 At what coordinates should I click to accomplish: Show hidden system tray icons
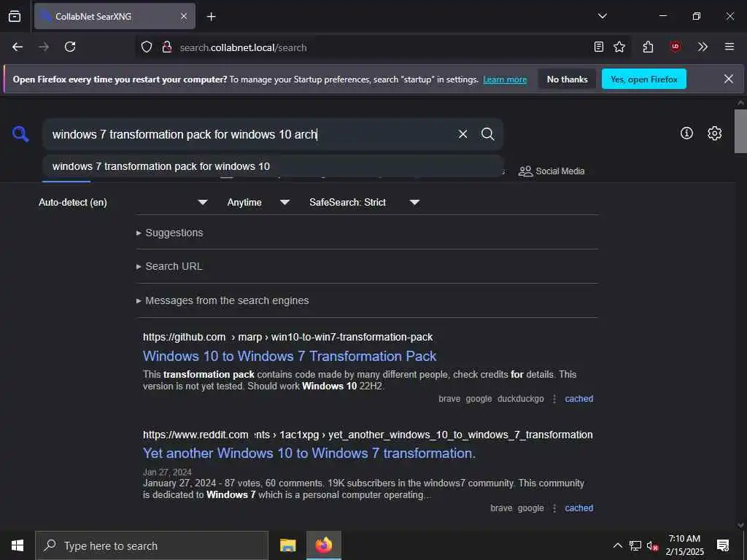pos(617,545)
